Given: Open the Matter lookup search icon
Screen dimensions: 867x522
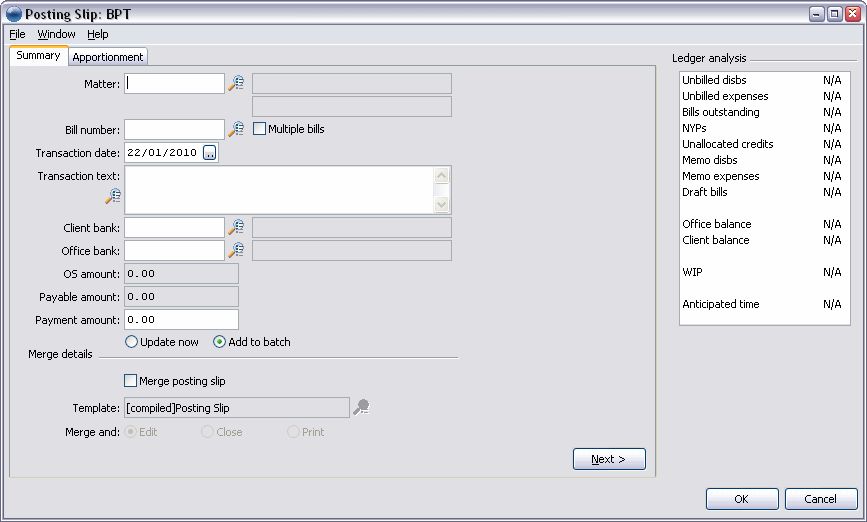Looking at the screenshot, I should point(236,83).
